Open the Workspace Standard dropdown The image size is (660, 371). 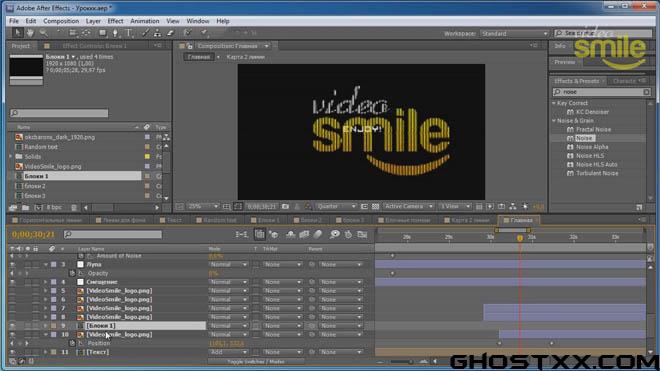[514, 33]
